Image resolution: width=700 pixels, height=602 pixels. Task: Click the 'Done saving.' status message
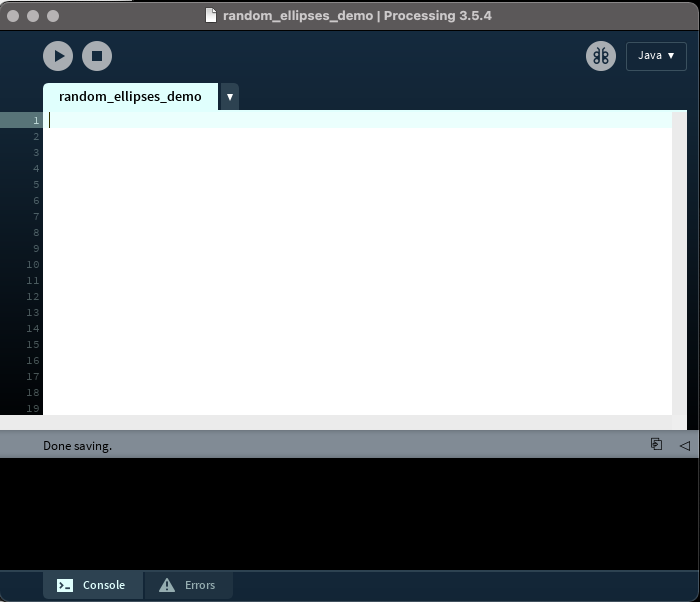[x=78, y=446]
